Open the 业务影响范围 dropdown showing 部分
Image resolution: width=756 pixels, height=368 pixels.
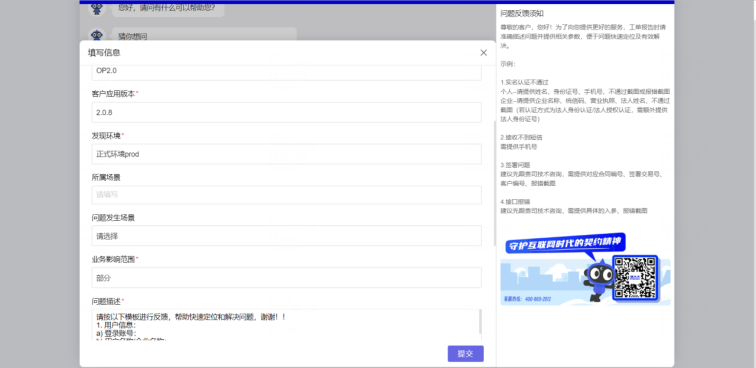pyautogui.click(x=286, y=278)
